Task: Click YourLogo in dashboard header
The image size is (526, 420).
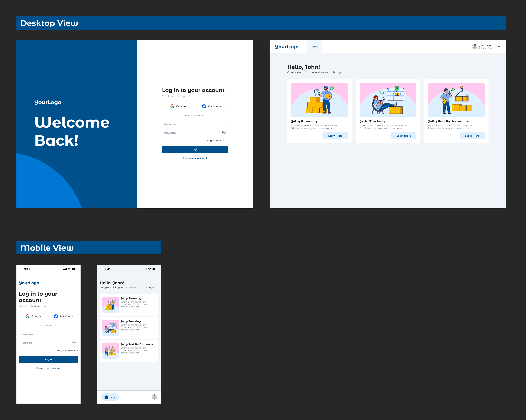Action: [287, 47]
